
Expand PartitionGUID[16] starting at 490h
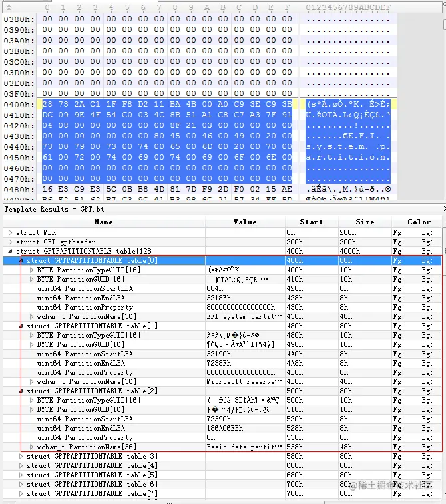click(31, 344)
